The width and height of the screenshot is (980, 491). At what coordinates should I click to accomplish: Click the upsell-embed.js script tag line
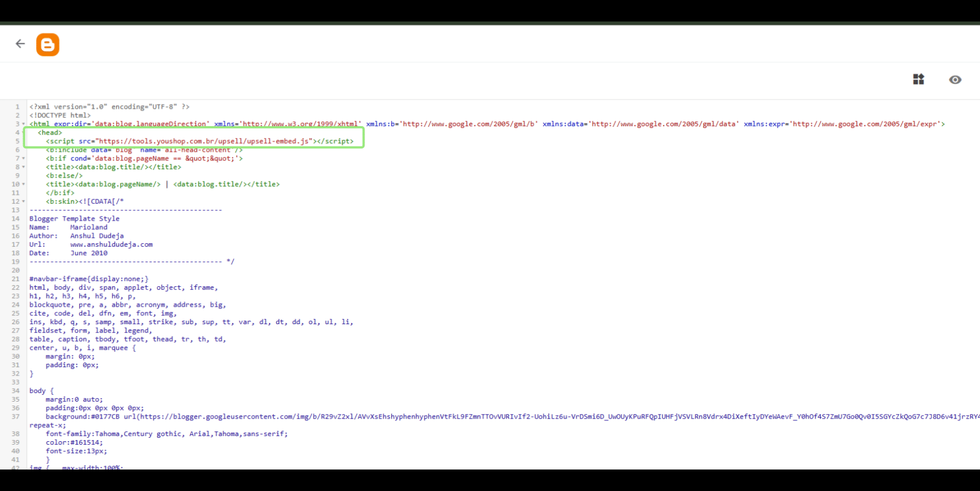pos(200,141)
